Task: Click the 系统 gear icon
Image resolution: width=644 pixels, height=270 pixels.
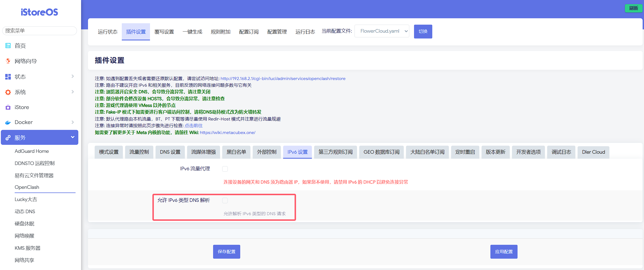Action: 8,92
